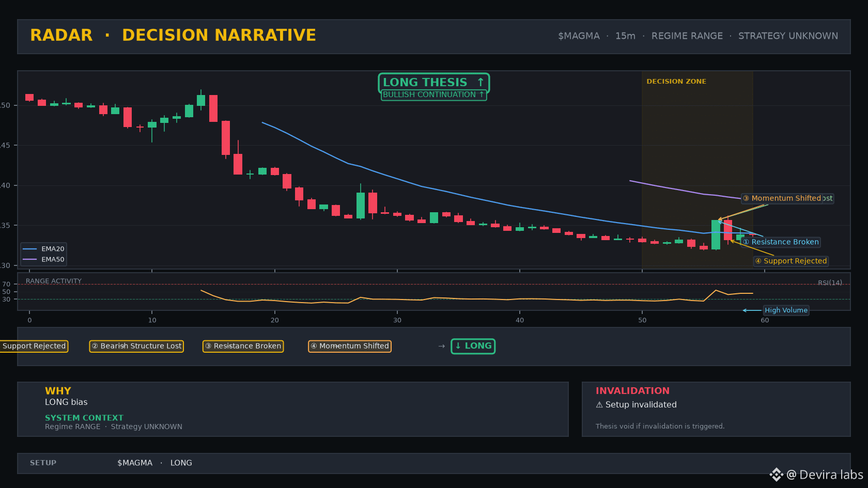Select the Bearish Structure Lost step chip
The width and height of the screenshot is (868, 488).
coord(136,346)
